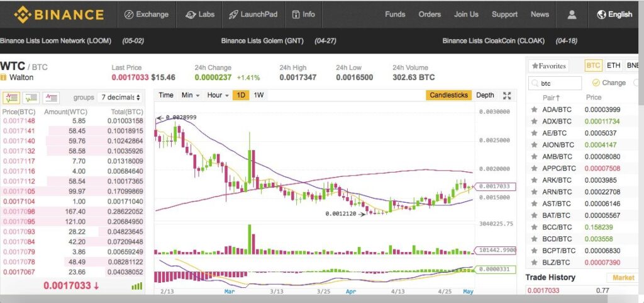644x303 pixels.
Task: Click the signal bars icon below order book
Action: point(136,286)
